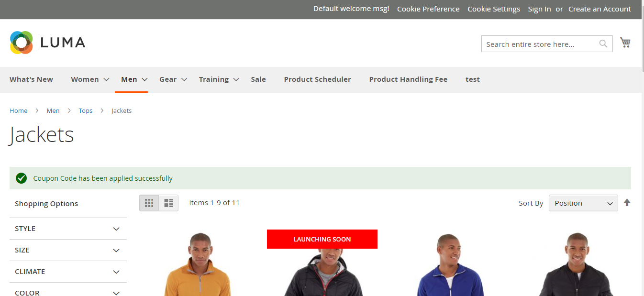Open the shopping cart icon
The height and width of the screenshot is (296, 644).
tap(625, 42)
